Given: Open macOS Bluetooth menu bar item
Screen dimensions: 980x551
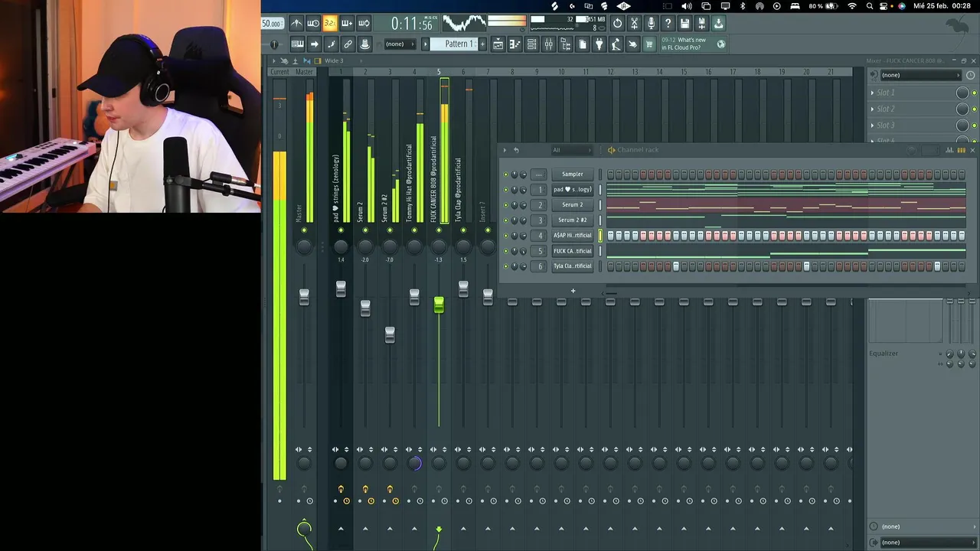Looking at the screenshot, I should click(742, 6).
